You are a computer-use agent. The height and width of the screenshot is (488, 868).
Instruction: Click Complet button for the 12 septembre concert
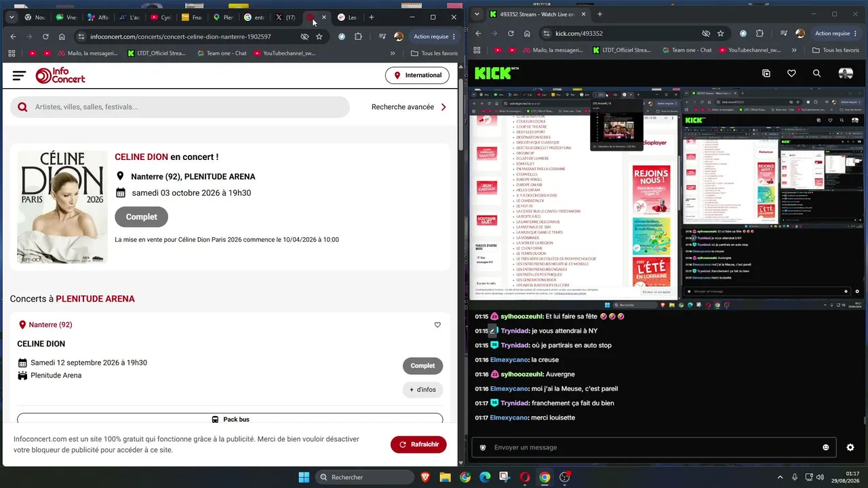click(422, 366)
